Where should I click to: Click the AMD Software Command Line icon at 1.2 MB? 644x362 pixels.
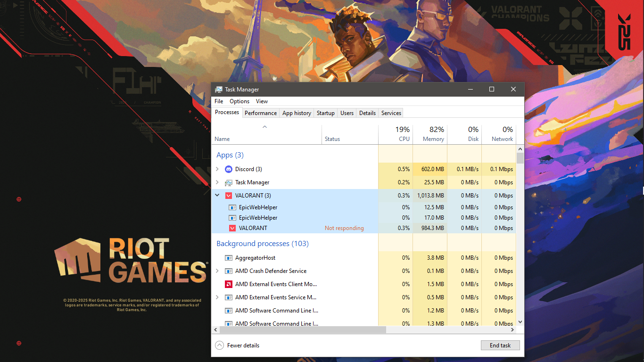(x=229, y=311)
